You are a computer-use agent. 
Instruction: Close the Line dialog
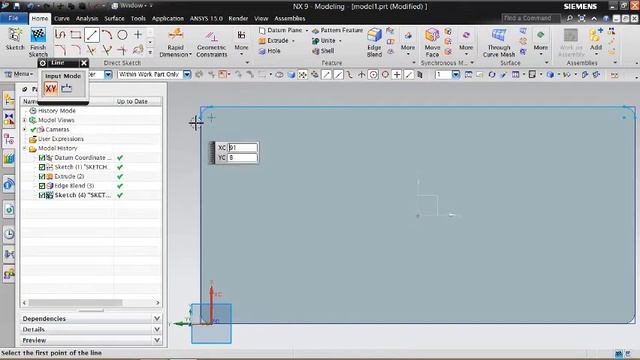tap(84, 63)
